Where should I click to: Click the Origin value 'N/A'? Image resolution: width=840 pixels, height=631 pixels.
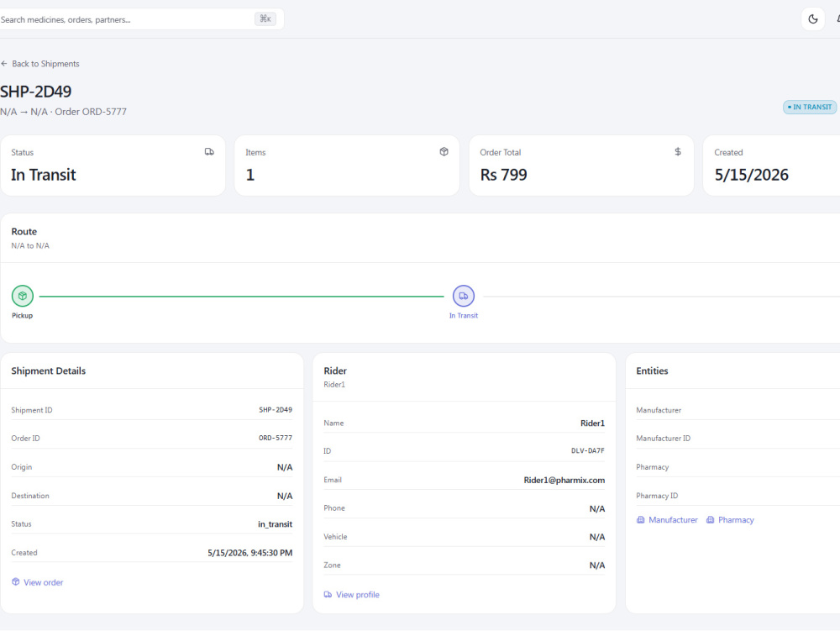click(x=285, y=468)
